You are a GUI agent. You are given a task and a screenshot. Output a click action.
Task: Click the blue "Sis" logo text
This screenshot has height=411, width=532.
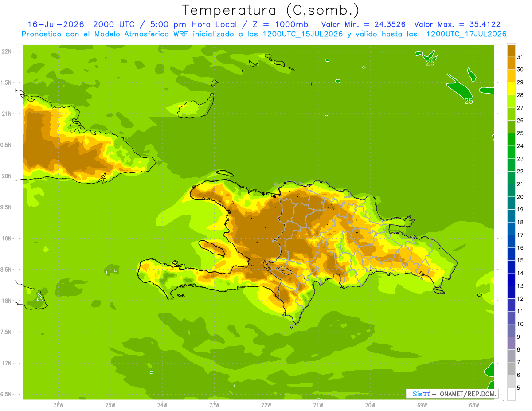point(418,394)
